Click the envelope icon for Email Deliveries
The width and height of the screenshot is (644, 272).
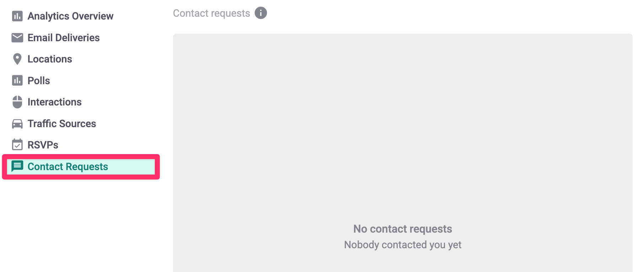click(x=17, y=38)
